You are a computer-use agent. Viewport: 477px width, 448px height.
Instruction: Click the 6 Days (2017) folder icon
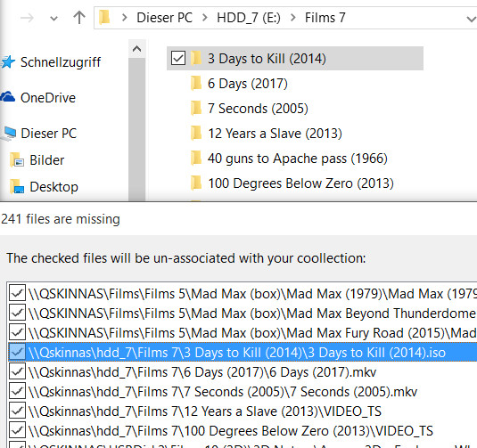pos(196,83)
